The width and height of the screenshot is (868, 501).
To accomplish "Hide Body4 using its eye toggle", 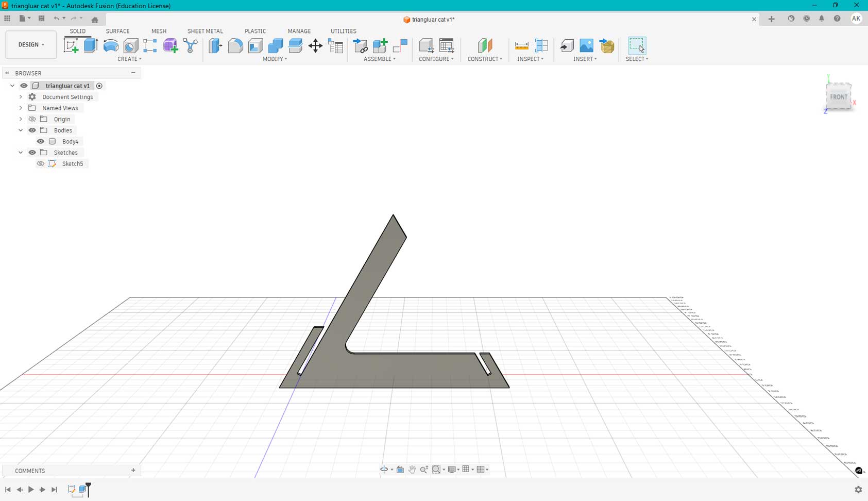I will pos(41,141).
